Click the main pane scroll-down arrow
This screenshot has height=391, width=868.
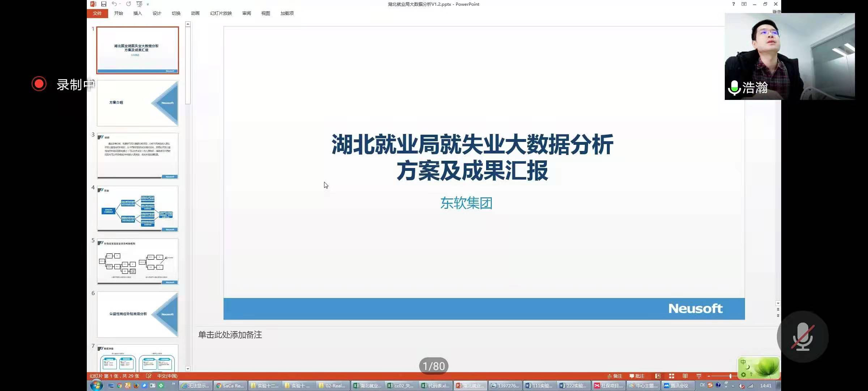[778, 303]
